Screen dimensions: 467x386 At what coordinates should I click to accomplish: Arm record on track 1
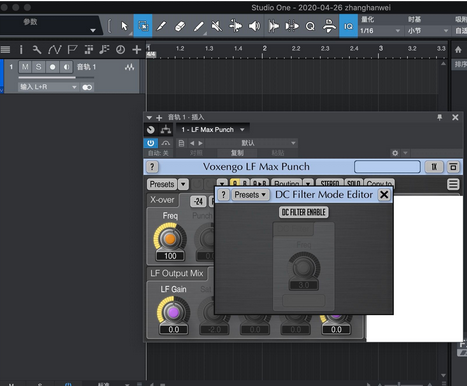pyautogui.click(x=52, y=67)
